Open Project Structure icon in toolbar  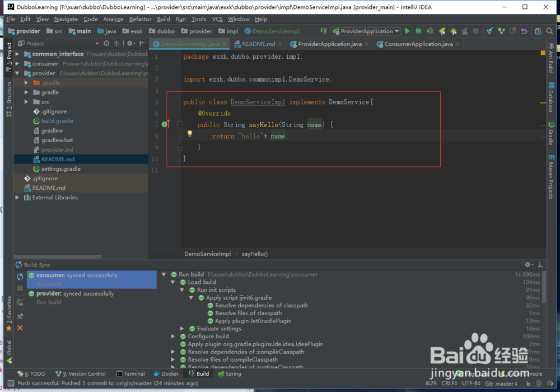tap(538, 31)
